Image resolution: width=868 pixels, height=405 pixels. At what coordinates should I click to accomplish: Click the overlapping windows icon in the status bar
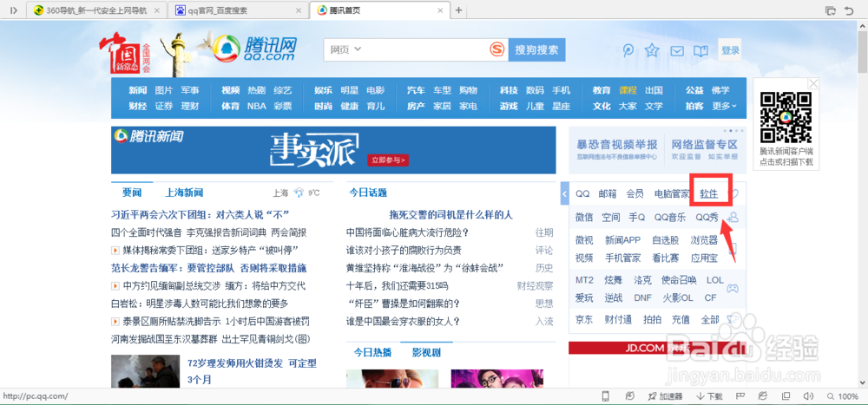coord(786,396)
